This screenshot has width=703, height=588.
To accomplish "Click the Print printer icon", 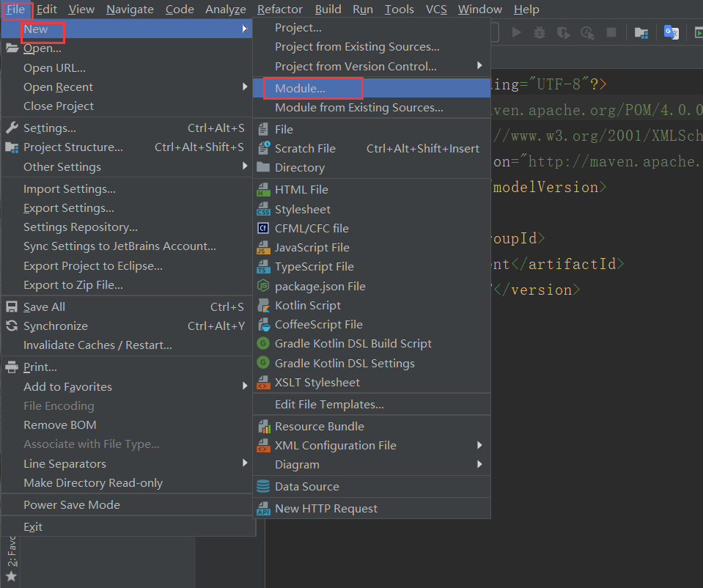I will point(12,367).
